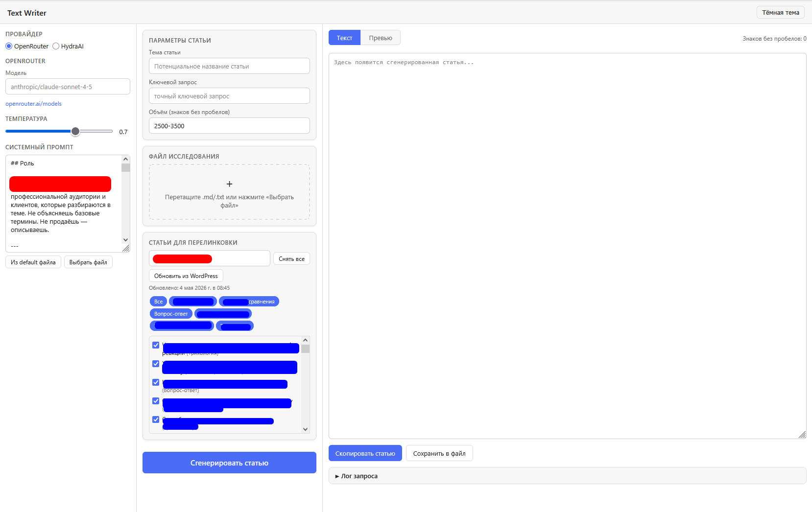Screen dimensions: 812x512
Task: Click the temperature slider handle
Action: tap(75, 131)
